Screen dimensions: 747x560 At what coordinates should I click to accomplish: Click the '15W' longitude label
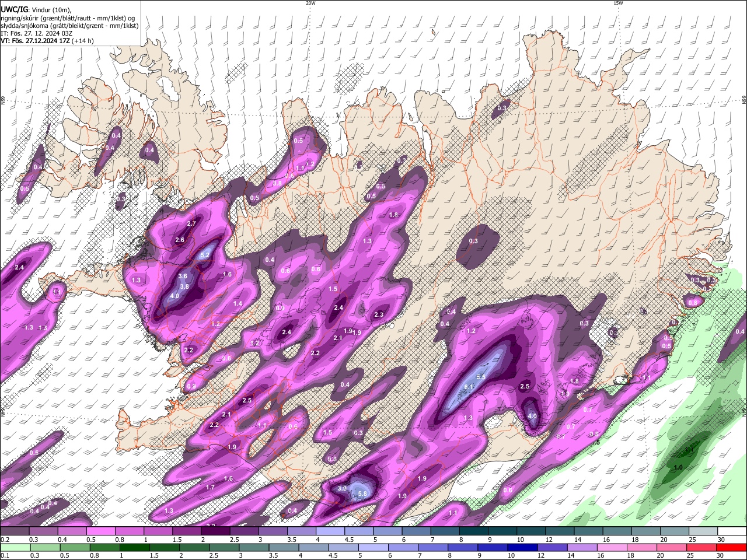coord(618,3)
